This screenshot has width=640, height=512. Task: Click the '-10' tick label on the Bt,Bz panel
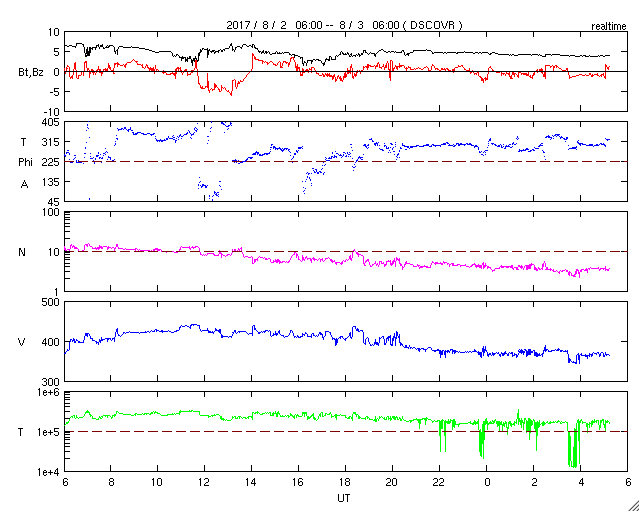(52, 112)
